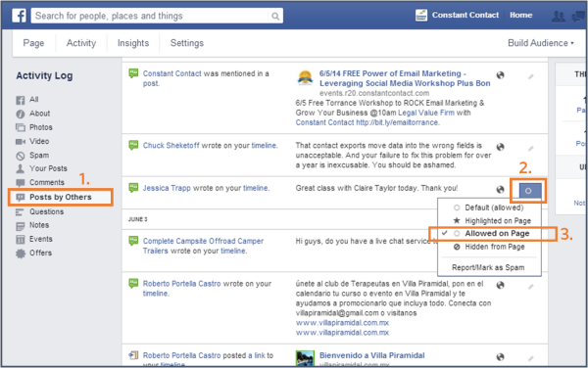Click the Photos icon in sidebar

point(21,127)
